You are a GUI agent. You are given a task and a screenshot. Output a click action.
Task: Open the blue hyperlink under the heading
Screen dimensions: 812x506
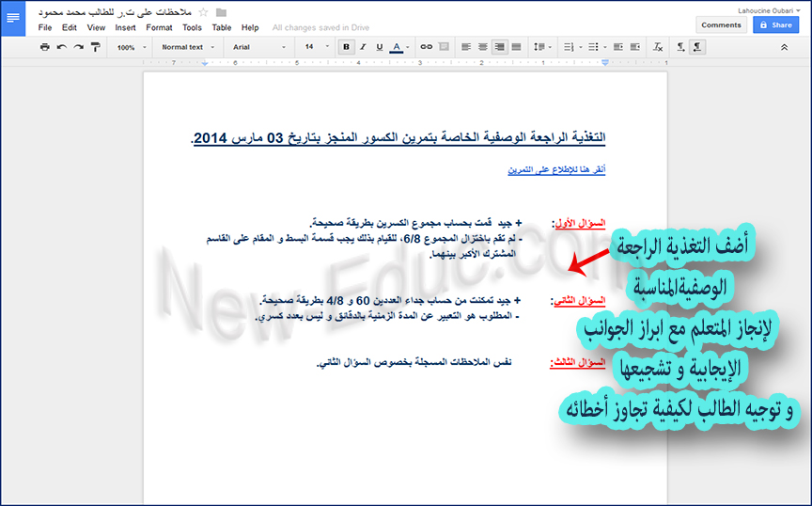click(x=556, y=169)
